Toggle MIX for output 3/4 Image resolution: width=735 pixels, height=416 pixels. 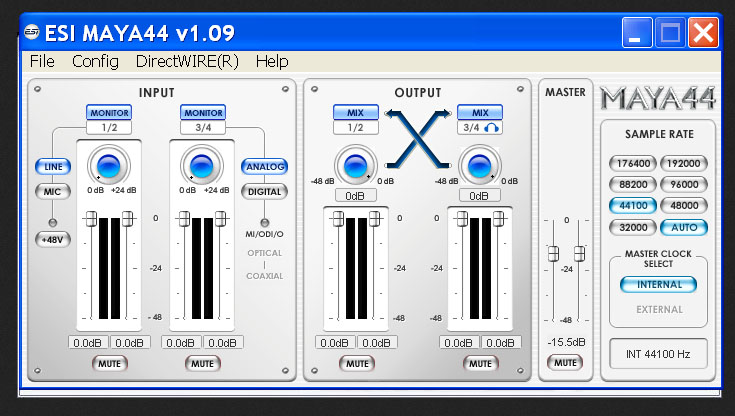(480, 113)
